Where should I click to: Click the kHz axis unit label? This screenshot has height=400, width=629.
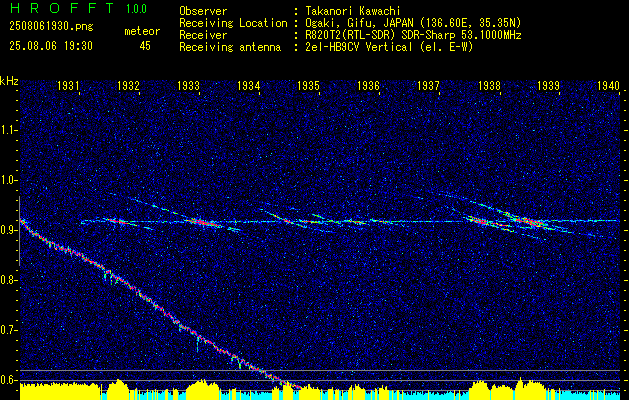pos(9,81)
